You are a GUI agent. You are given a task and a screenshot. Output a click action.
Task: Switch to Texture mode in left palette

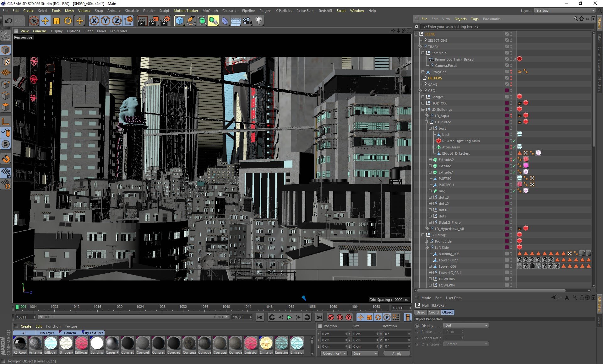click(x=6, y=61)
